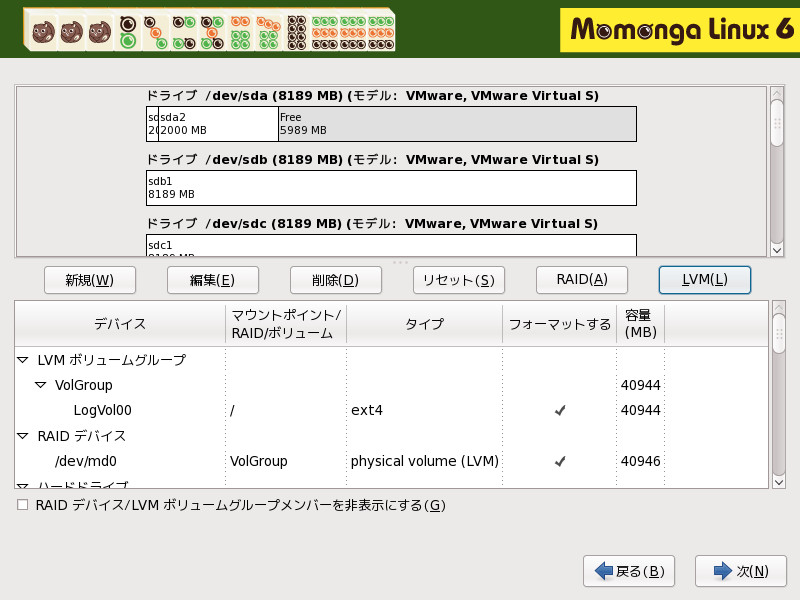Image resolution: width=800 pixels, height=600 pixels.
Task: Click the "/" mount point of LogVol00
Action: (232, 411)
